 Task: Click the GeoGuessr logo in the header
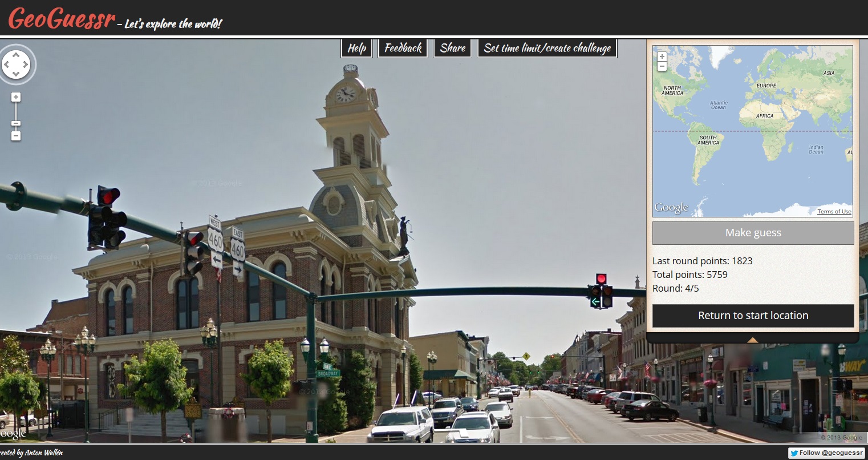click(x=62, y=18)
